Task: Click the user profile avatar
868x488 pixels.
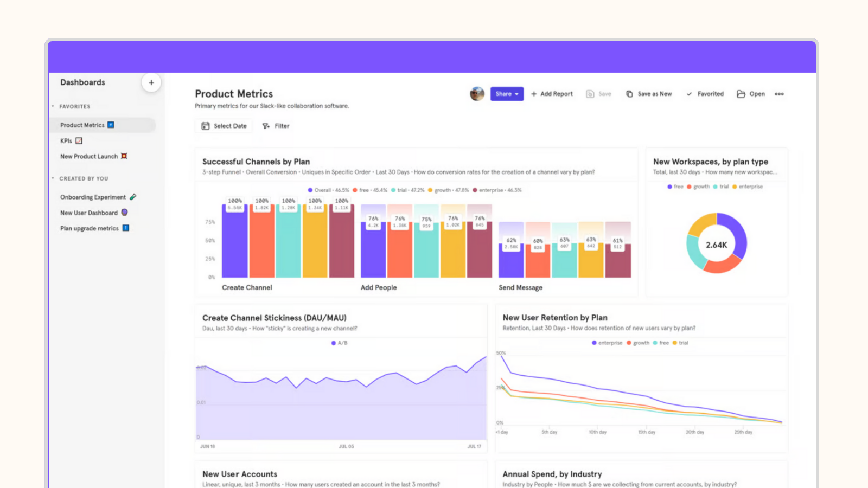Action: click(x=476, y=93)
